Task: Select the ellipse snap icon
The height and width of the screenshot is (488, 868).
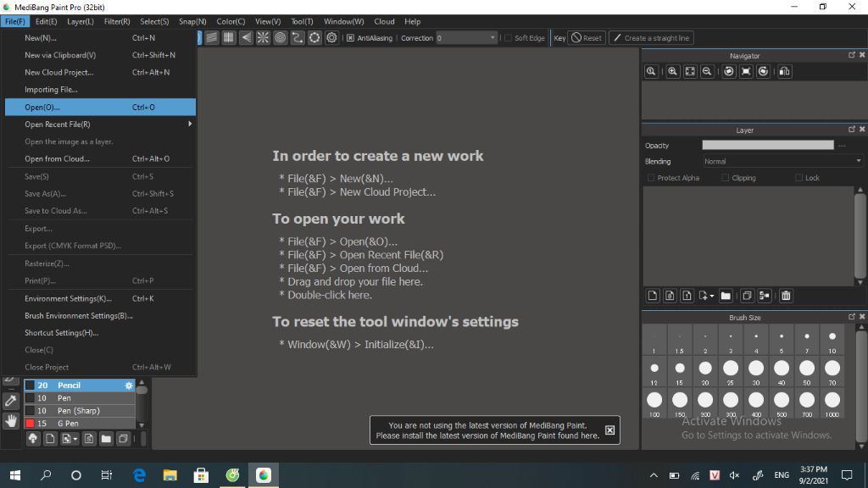Action: tap(314, 37)
